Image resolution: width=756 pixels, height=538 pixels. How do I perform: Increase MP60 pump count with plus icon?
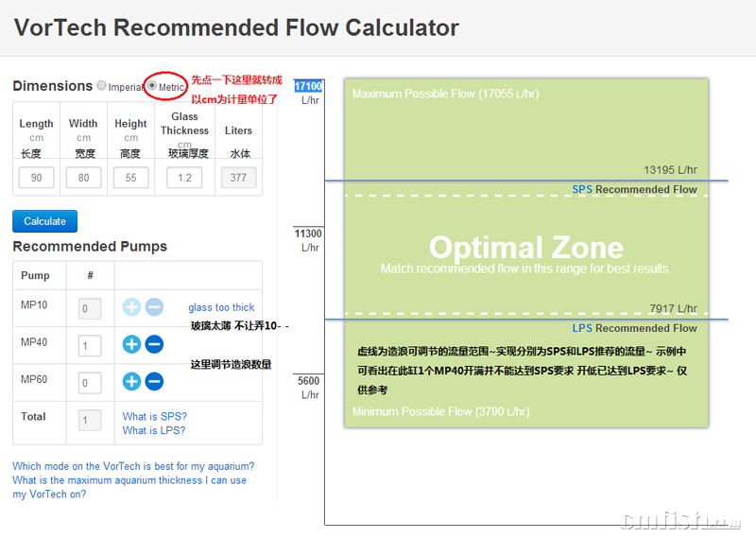[x=132, y=382]
